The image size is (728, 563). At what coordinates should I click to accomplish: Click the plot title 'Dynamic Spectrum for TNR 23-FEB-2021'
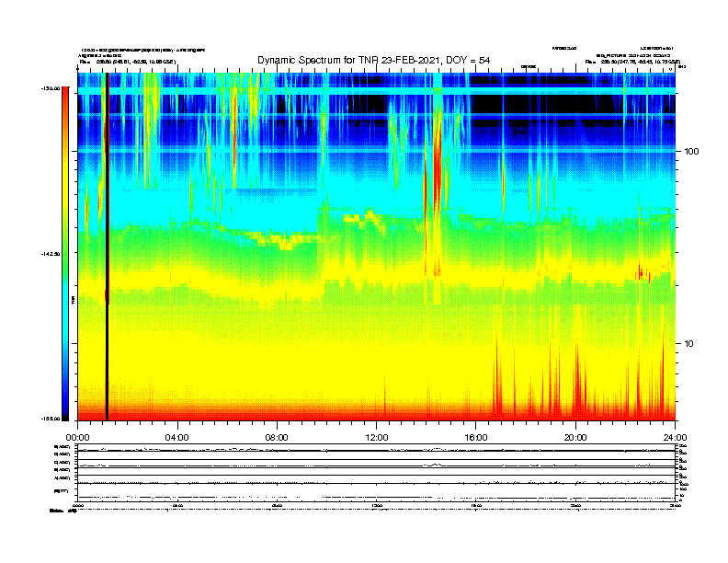[x=347, y=60]
